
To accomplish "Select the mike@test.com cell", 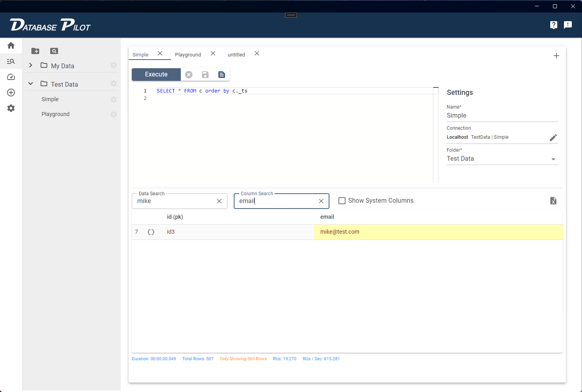I will [x=438, y=232].
